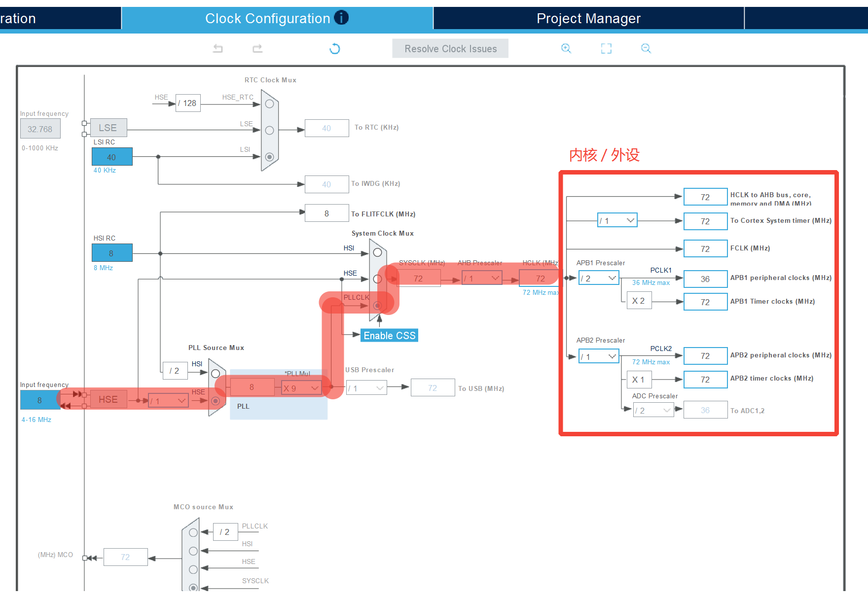The width and height of the screenshot is (868, 596).
Task: Select HSI in PLL Source Mux
Action: (x=216, y=374)
